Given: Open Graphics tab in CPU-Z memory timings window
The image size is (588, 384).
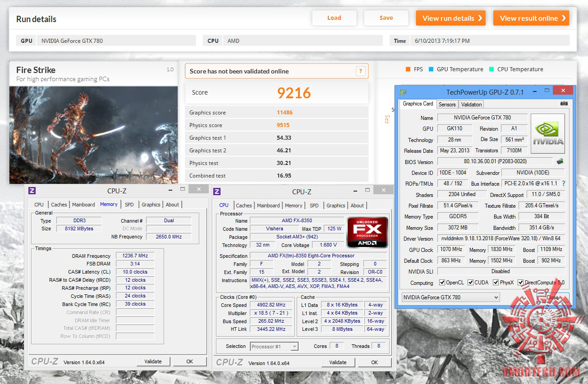Looking at the screenshot, I should pyautogui.click(x=151, y=205).
